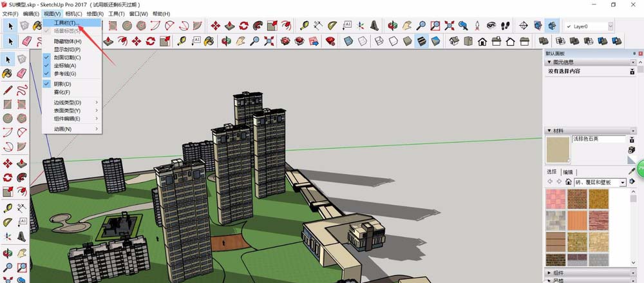
Task: Switch to Iso standard view
Action: tap(454, 41)
